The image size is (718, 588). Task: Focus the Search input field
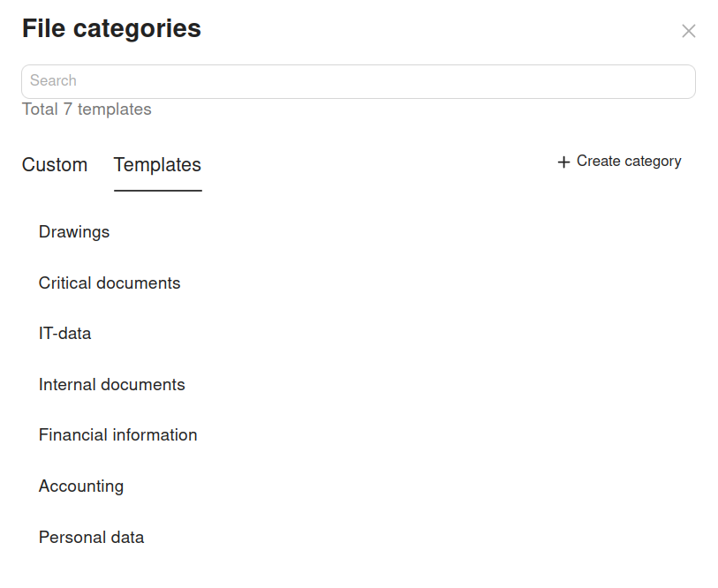coord(358,81)
